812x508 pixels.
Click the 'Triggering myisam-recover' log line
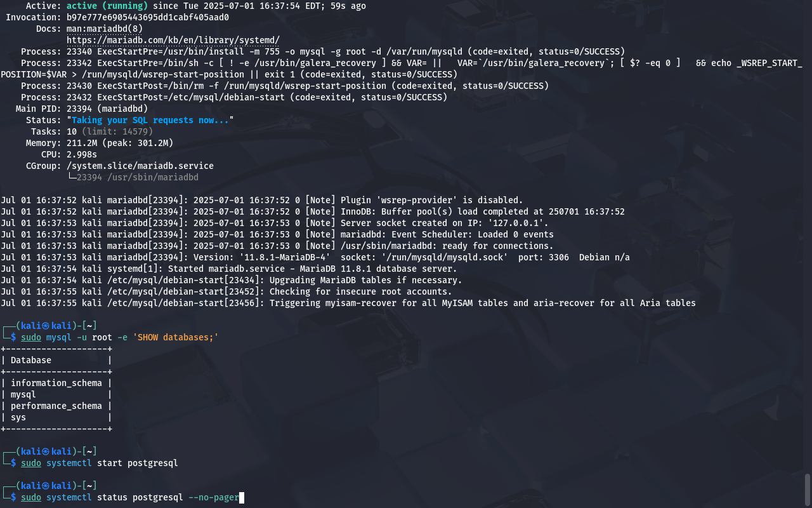[x=348, y=303]
